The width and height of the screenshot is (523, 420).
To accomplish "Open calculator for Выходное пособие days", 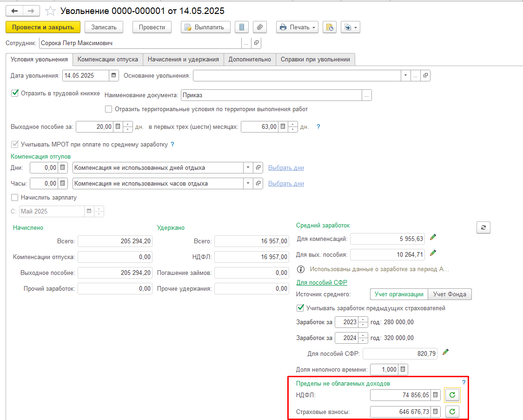I will click(118, 127).
